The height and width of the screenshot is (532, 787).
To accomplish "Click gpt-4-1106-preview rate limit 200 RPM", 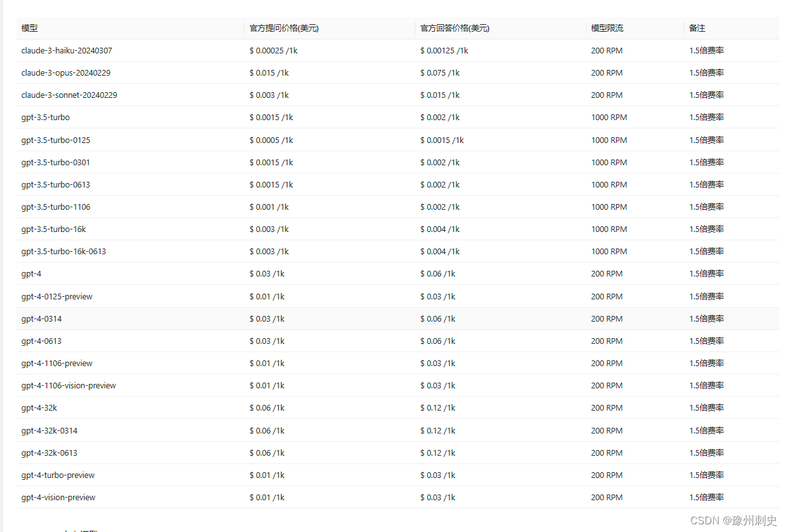I will click(x=606, y=363).
